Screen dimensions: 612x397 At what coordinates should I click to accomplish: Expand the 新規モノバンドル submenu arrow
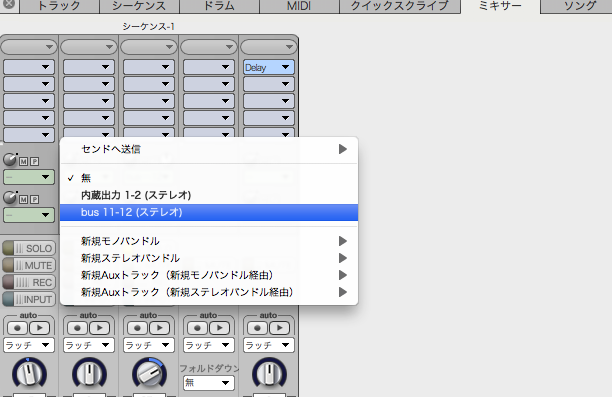343,241
